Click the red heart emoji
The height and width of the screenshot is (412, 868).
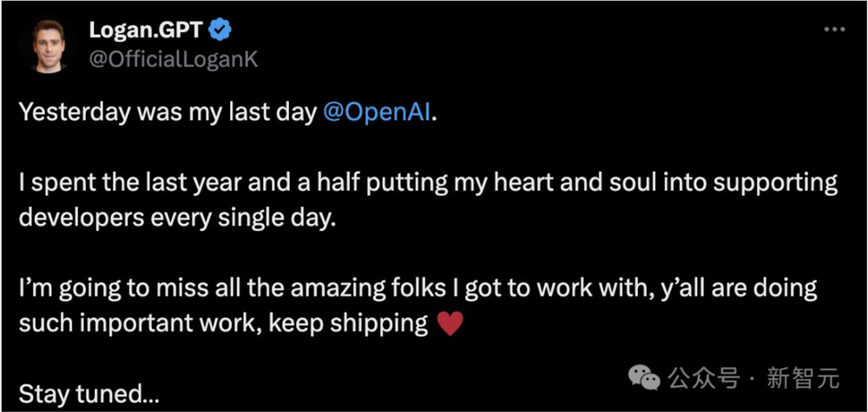click(x=449, y=324)
